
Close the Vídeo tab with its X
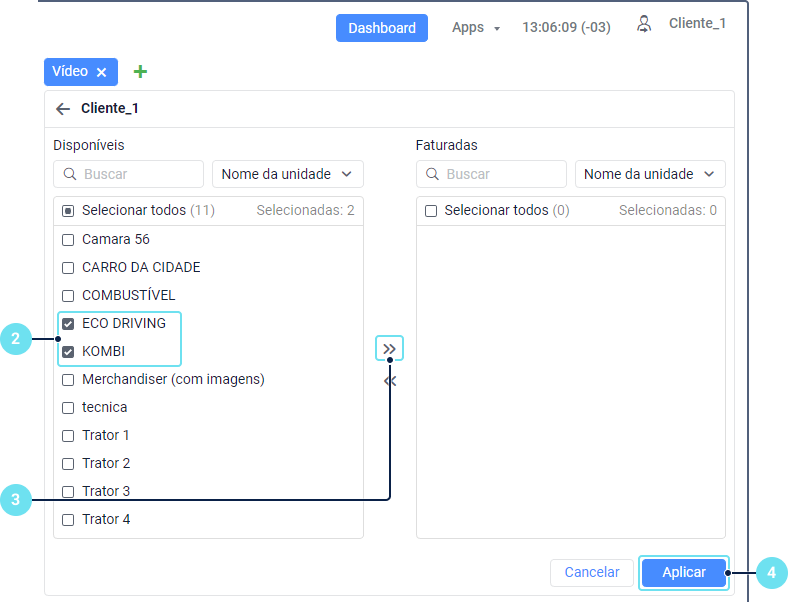pos(101,72)
